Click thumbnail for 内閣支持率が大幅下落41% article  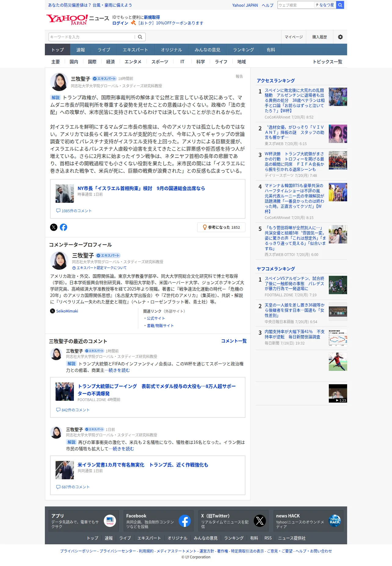[x=338, y=338]
